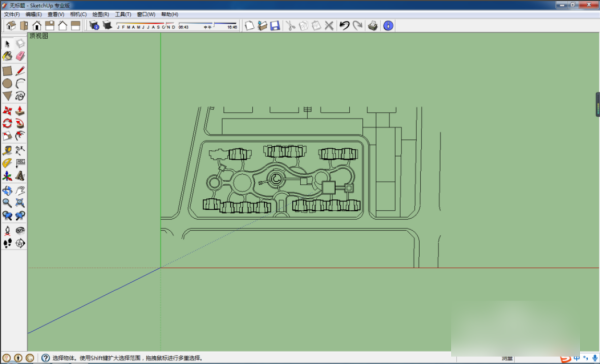The height and width of the screenshot is (364, 600).
Task: Select the Follow Me tool
Action: click(20, 123)
